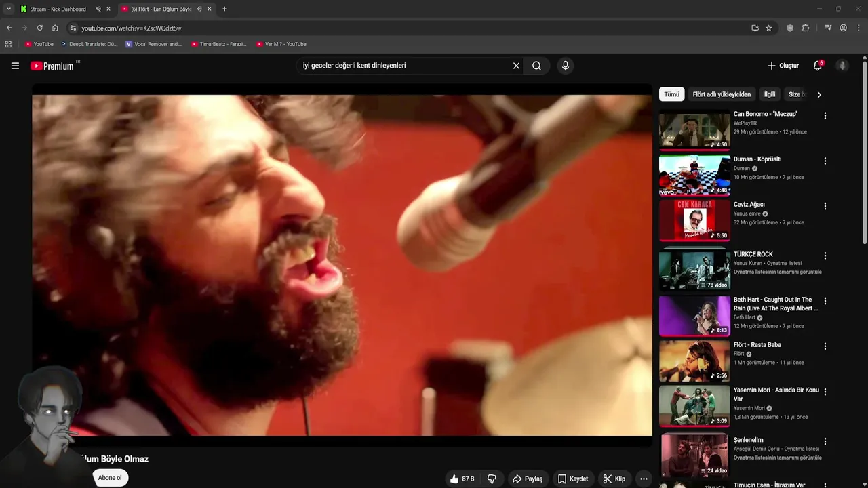
Task: Open the Can Bonomo Meczup thumbnail
Action: coord(694,129)
